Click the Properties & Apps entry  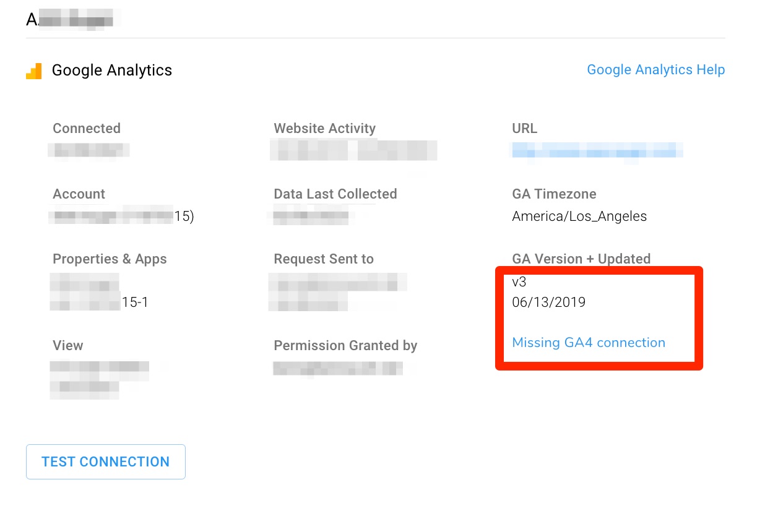click(x=99, y=292)
